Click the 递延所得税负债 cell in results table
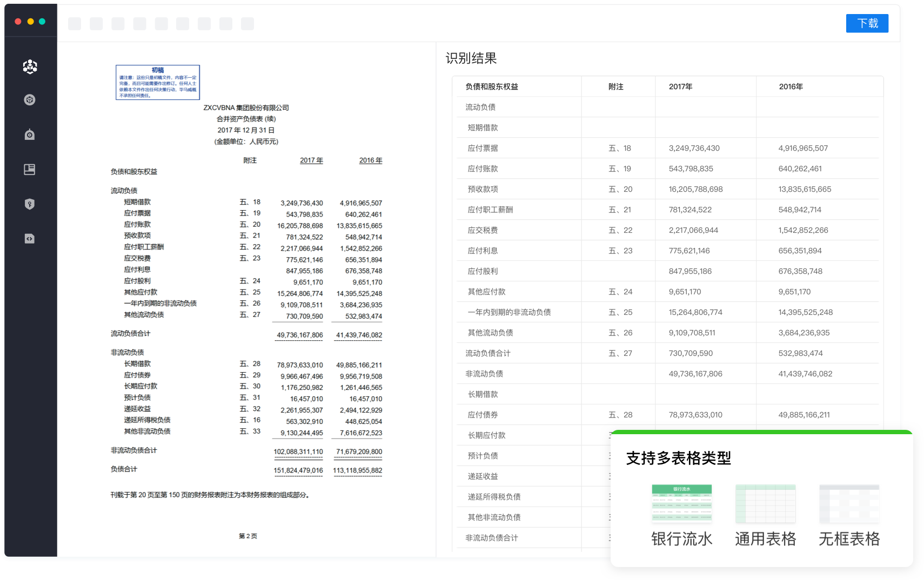The image size is (924, 580). click(494, 497)
